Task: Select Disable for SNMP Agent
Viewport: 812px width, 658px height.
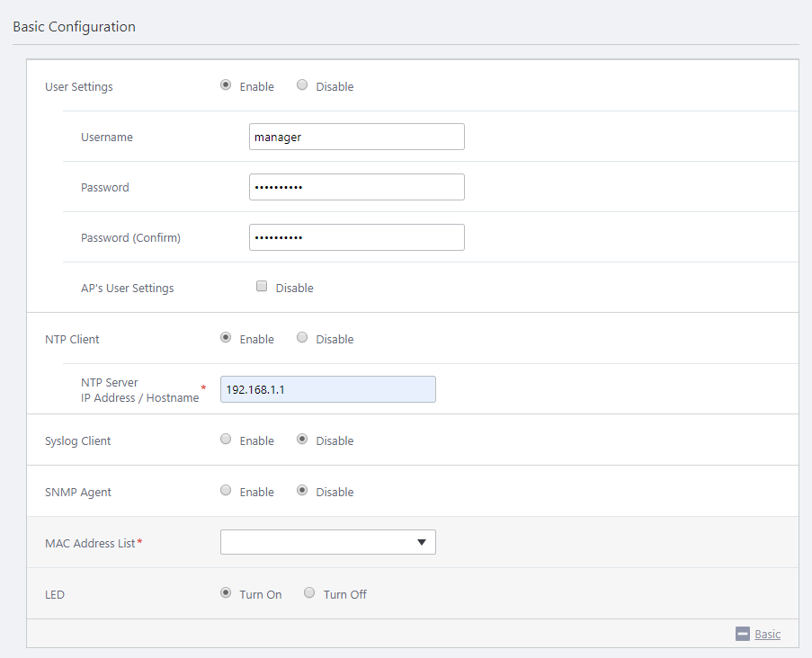Action: coord(302,491)
